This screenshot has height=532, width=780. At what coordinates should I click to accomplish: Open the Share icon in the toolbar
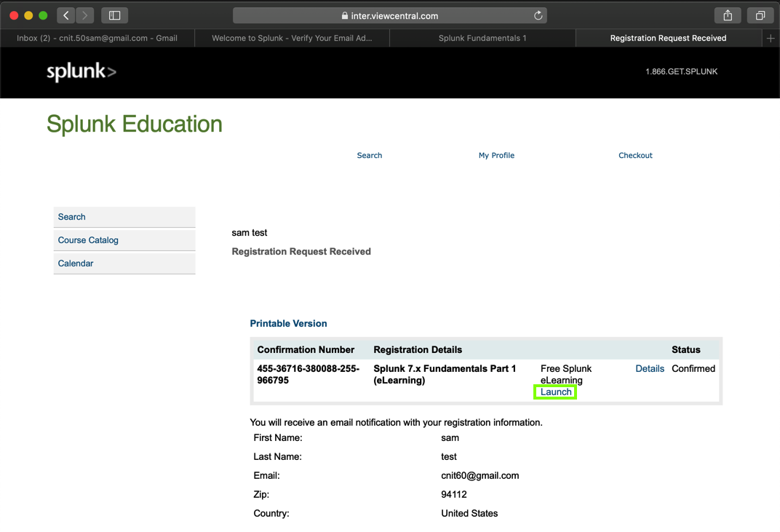pos(728,15)
